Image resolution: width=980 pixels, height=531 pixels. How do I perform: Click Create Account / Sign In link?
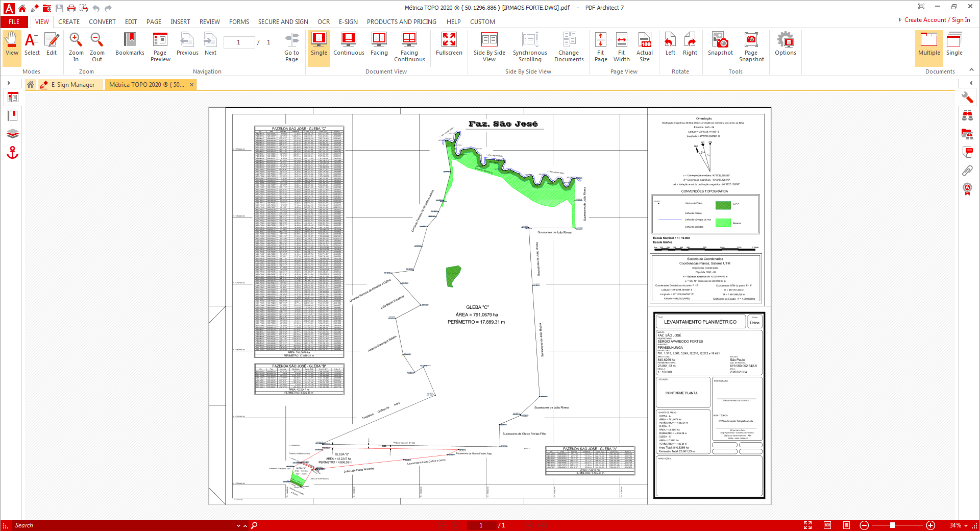937,20
